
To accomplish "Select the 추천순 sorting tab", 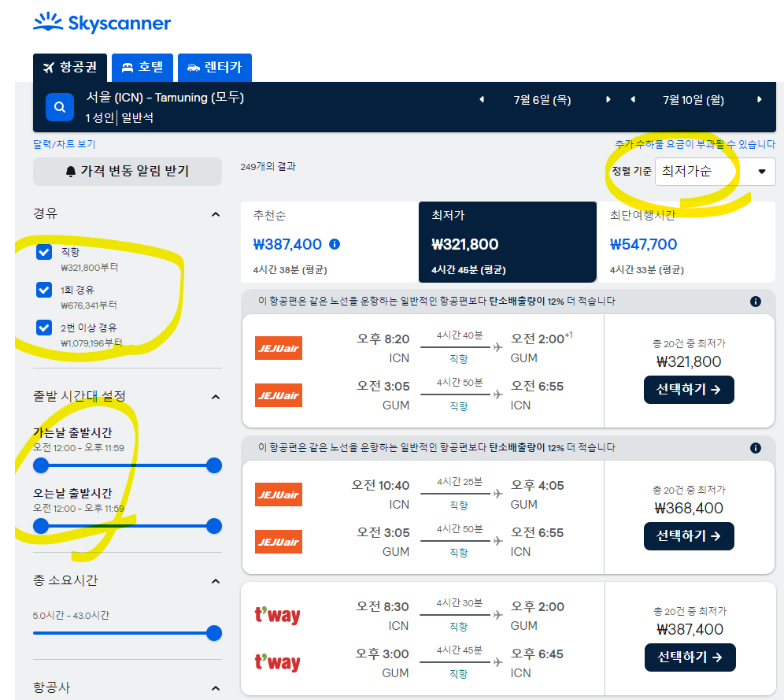I will pos(329,242).
